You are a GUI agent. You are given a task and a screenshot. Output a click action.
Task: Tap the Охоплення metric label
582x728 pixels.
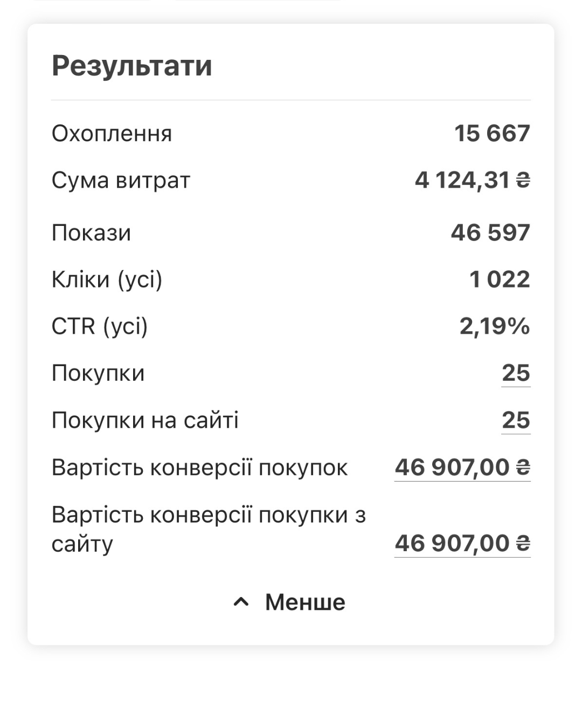coord(112,134)
